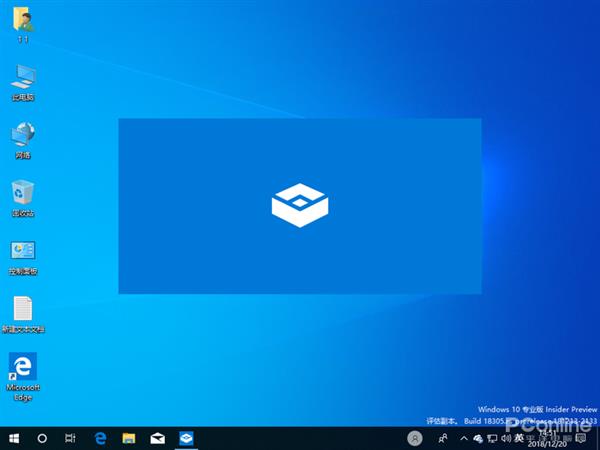Open the Mail app on the taskbar
The height and width of the screenshot is (450, 600).
(x=158, y=439)
